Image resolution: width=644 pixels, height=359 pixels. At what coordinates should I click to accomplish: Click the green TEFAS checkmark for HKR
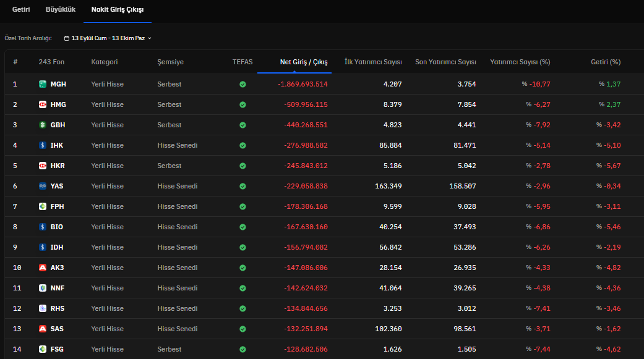coord(243,166)
